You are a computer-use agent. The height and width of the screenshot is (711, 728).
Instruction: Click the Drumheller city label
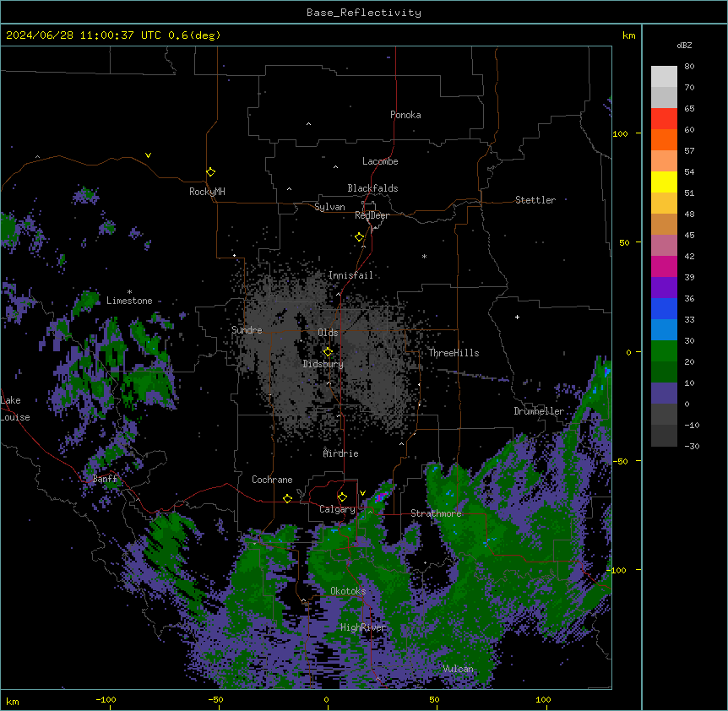tap(539, 411)
